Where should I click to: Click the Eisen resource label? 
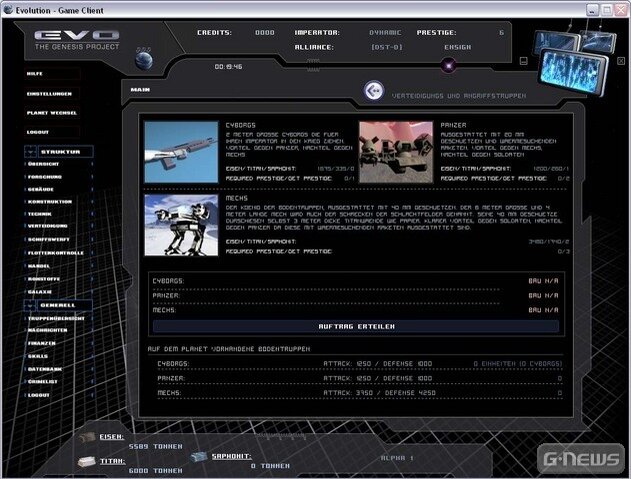click(111, 437)
